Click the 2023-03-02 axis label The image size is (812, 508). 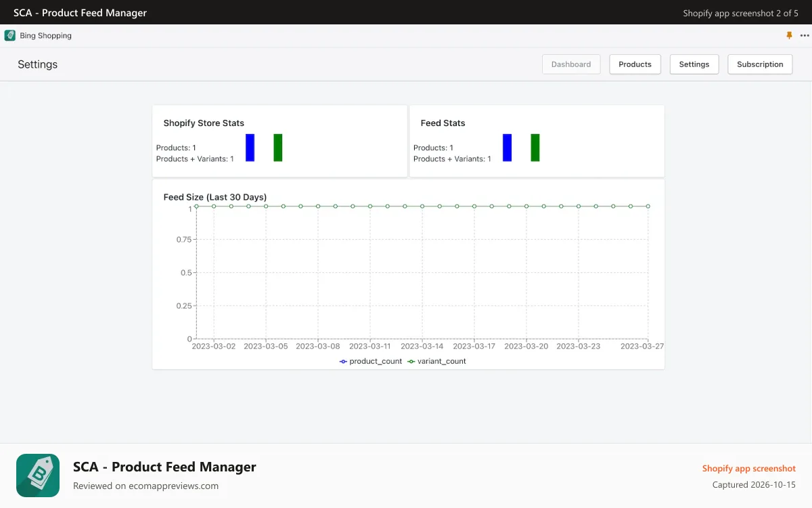[214, 346]
